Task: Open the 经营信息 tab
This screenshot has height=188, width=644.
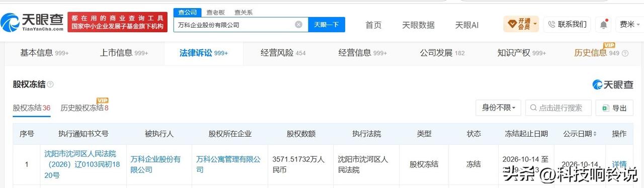Action: click(x=363, y=53)
